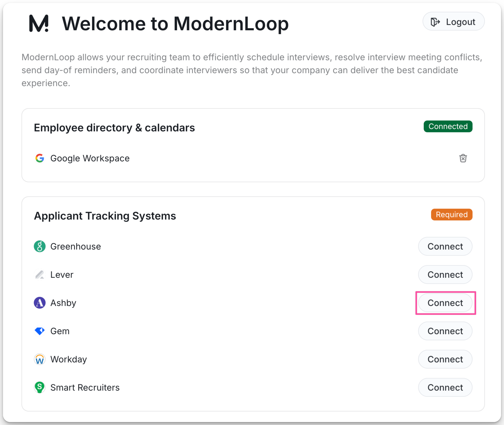Select the Lever label text
504x425 pixels.
coord(62,275)
